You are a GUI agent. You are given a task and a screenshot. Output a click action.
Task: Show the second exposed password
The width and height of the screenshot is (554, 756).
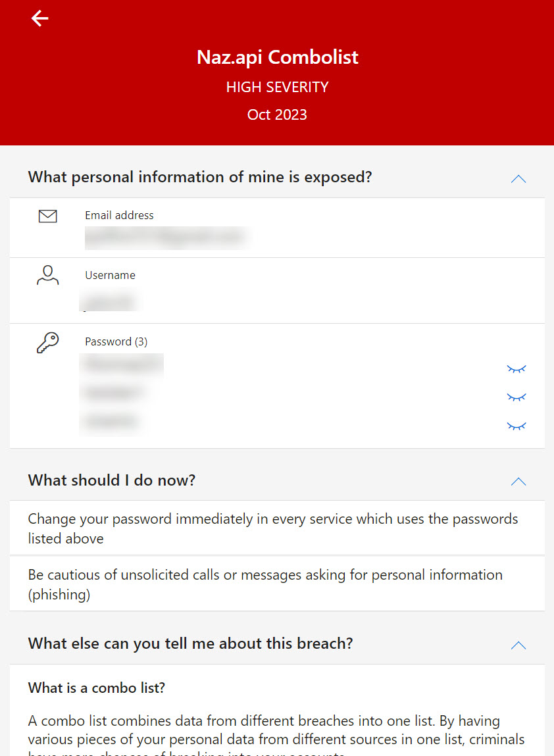click(516, 397)
